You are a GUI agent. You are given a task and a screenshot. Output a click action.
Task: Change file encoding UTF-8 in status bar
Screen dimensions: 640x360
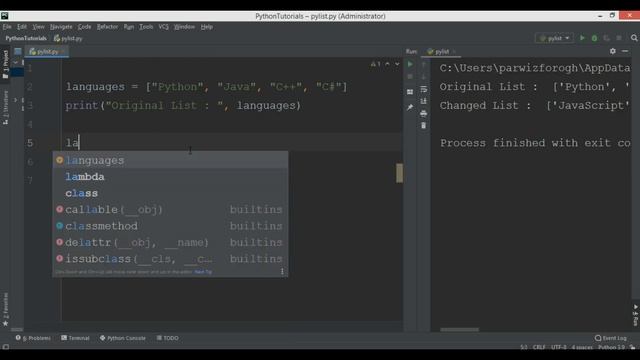point(558,347)
